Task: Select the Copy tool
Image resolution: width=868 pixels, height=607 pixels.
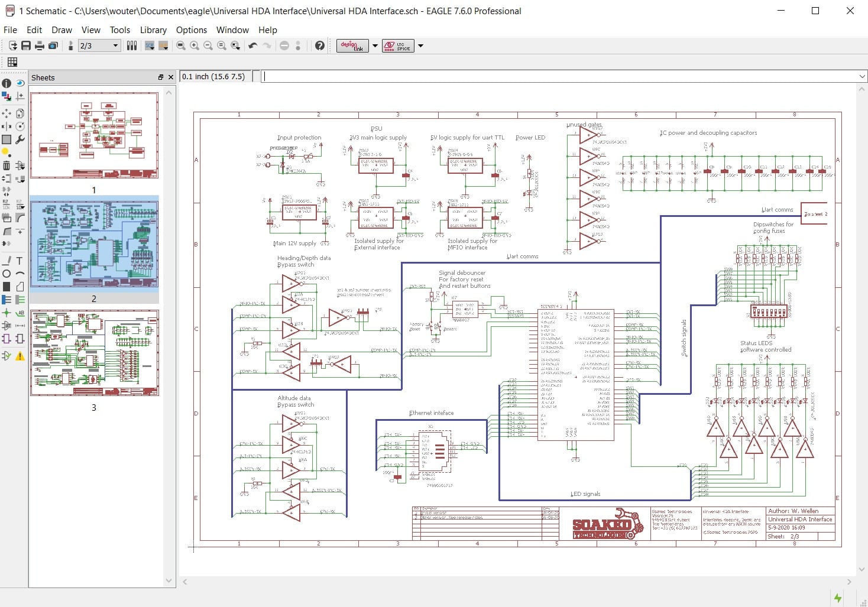Action: point(20,113)
